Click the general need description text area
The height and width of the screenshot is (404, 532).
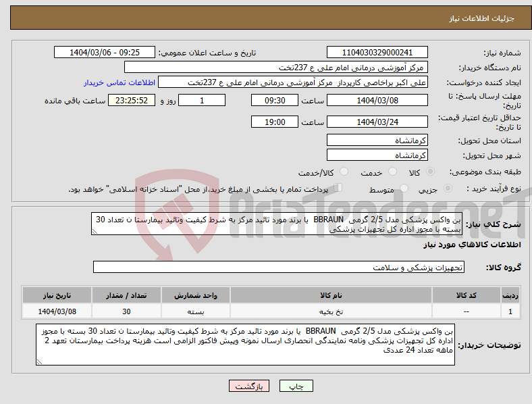coord(277,224)
